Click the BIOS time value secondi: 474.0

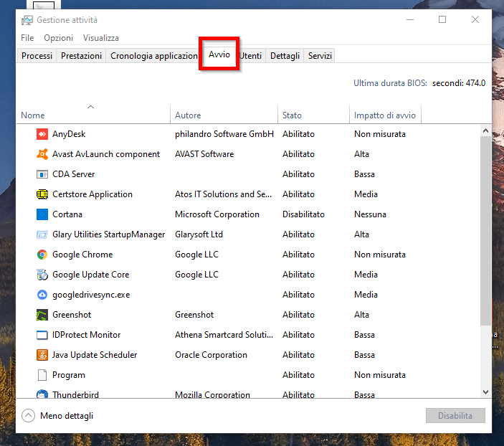[459, 83]
